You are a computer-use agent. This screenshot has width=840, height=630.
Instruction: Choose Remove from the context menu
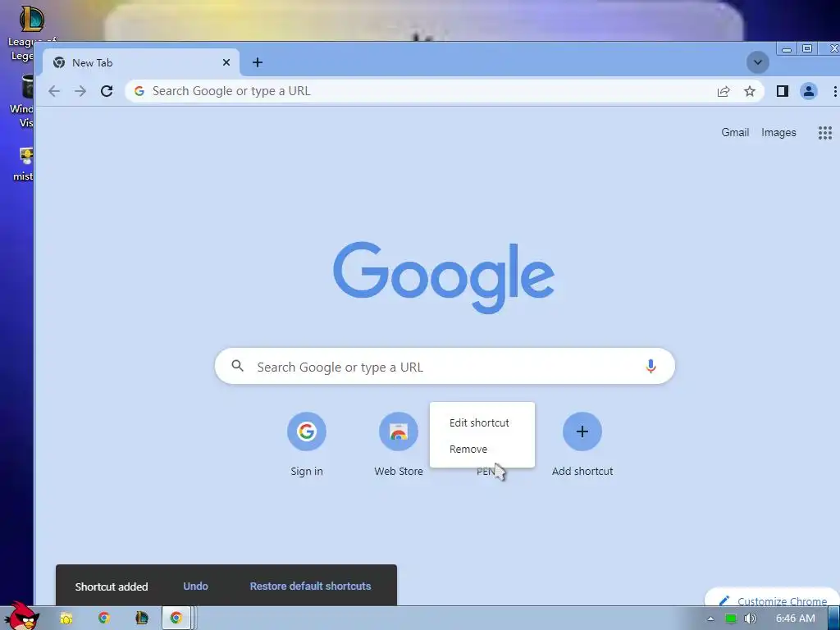coord(468,449)
